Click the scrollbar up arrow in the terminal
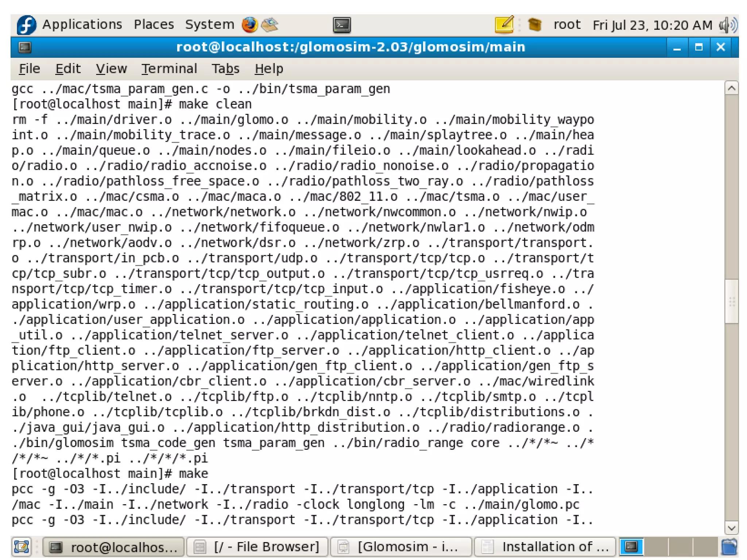The width and height of the screenshot is (747, 560). pyautogui.click(x=731, y=88)
